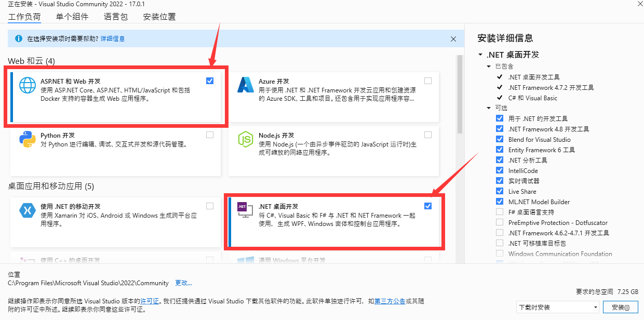This screenshot has height=320, width=644.
Task: Uncheck Blend for Visual Studio option
Action: (x=500, y=139)
